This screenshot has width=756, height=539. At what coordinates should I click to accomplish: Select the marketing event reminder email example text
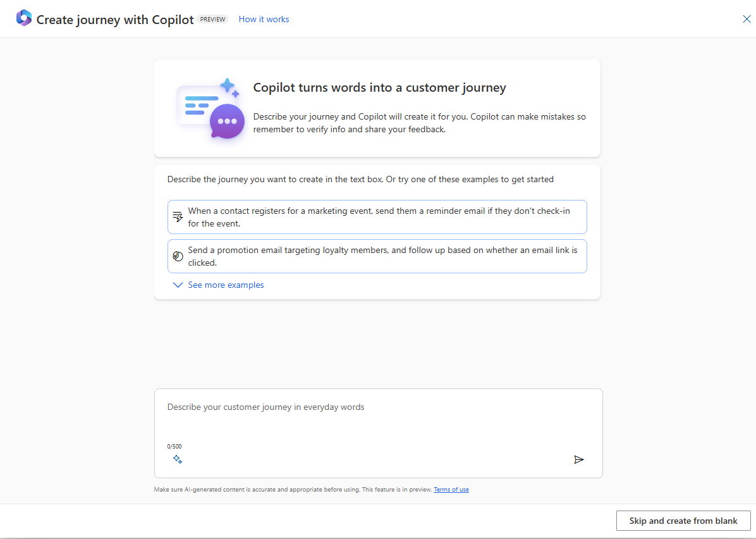click(379, 217)
